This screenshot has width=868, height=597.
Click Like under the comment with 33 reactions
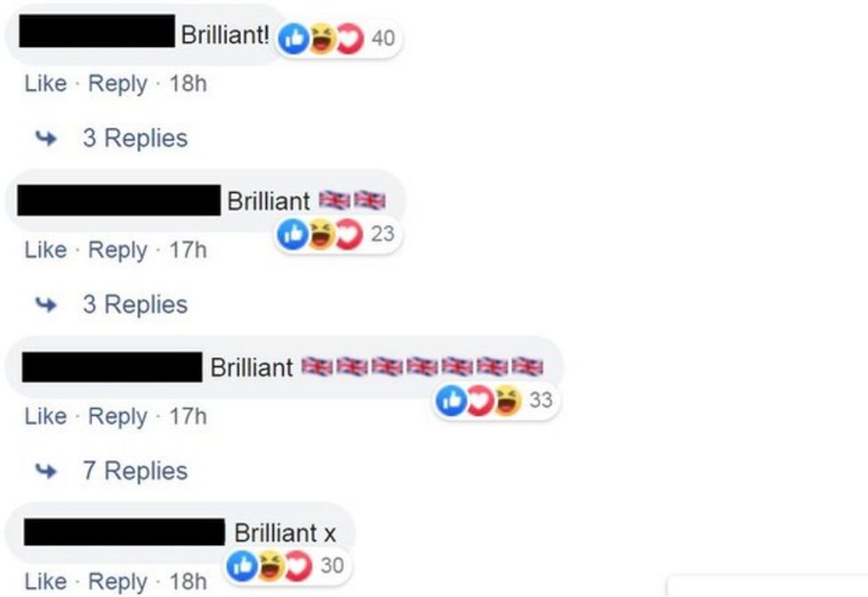[44, 416]
